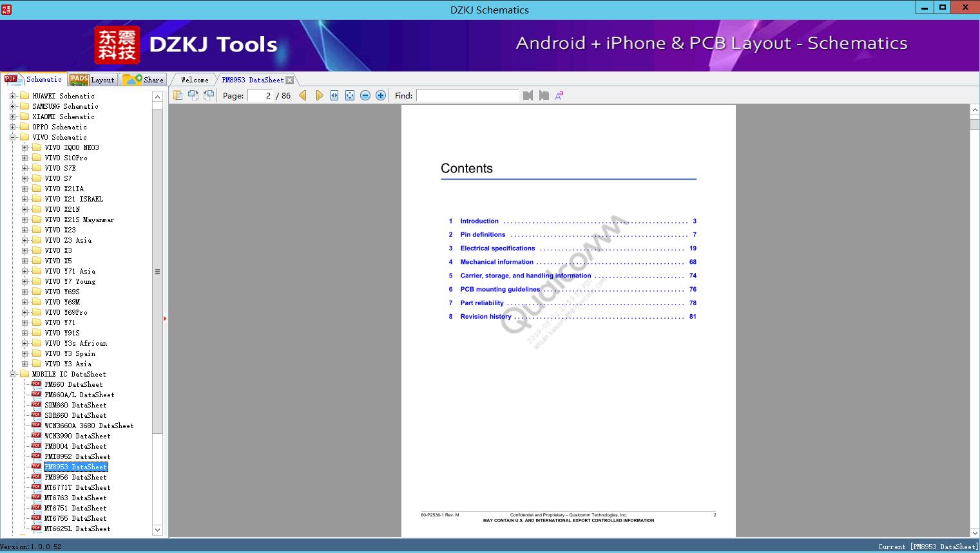Collapse VIVO Schematic folder
980x553 pixels.
click(x=12, y=137)
